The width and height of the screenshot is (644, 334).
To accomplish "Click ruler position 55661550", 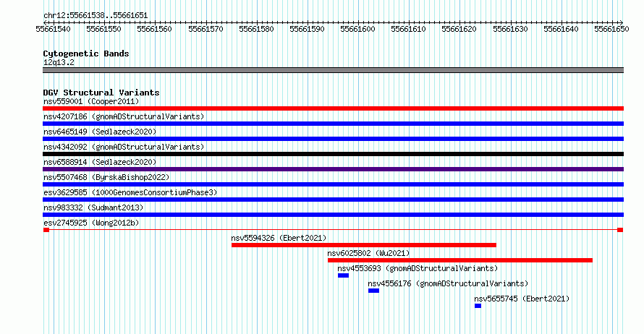I will (103, 29).
